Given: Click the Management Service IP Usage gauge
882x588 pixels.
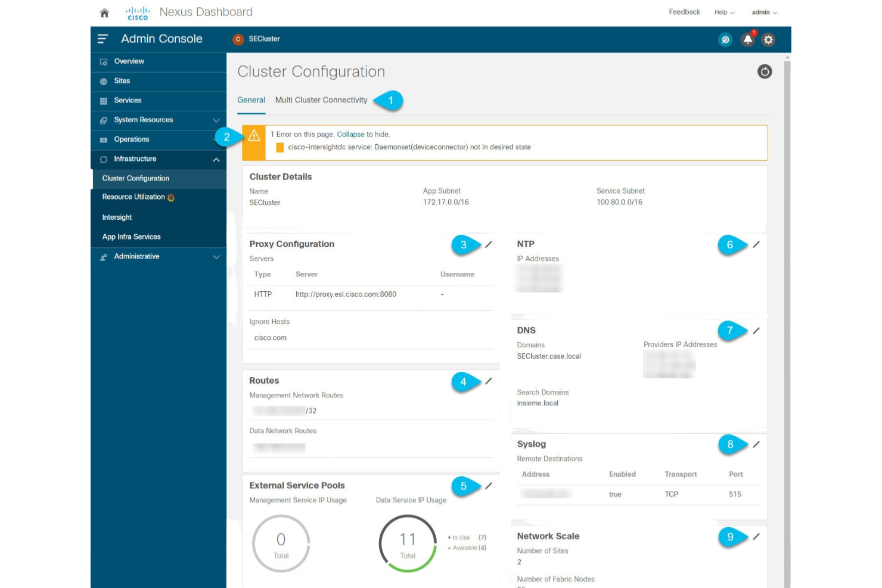Looking at the screenshot, I should click(281, 544).
